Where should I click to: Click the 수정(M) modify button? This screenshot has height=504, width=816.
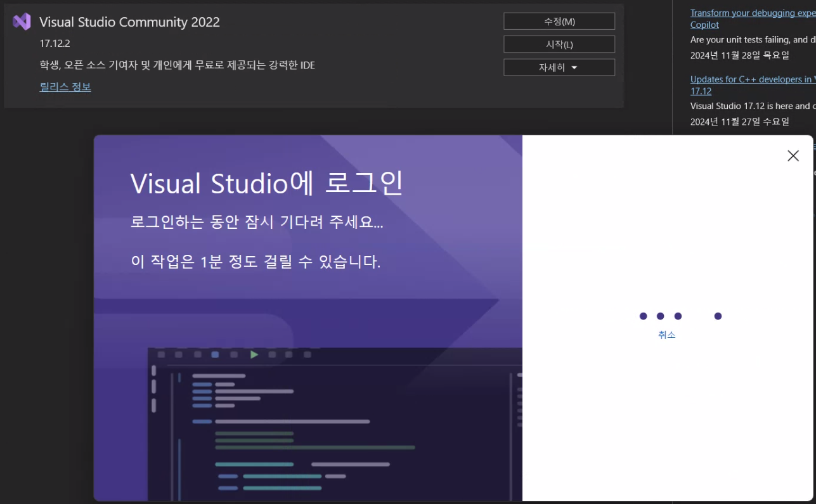point(559,22)
